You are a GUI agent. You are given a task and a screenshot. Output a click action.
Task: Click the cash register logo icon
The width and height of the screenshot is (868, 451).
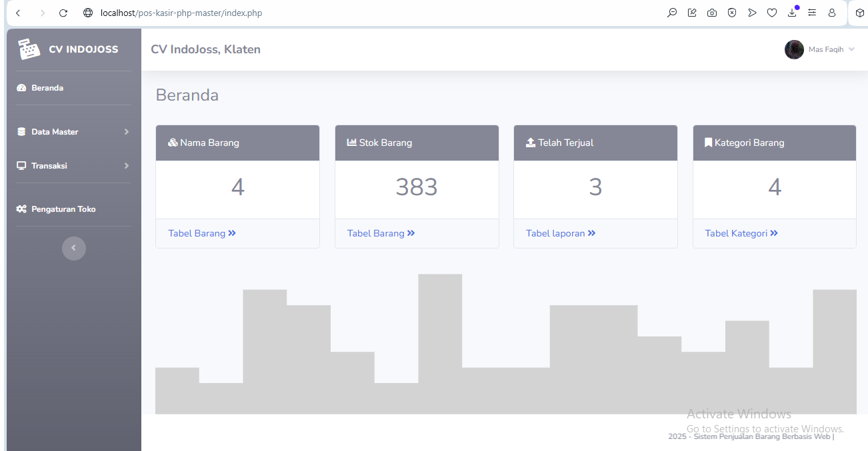point(29,49)
